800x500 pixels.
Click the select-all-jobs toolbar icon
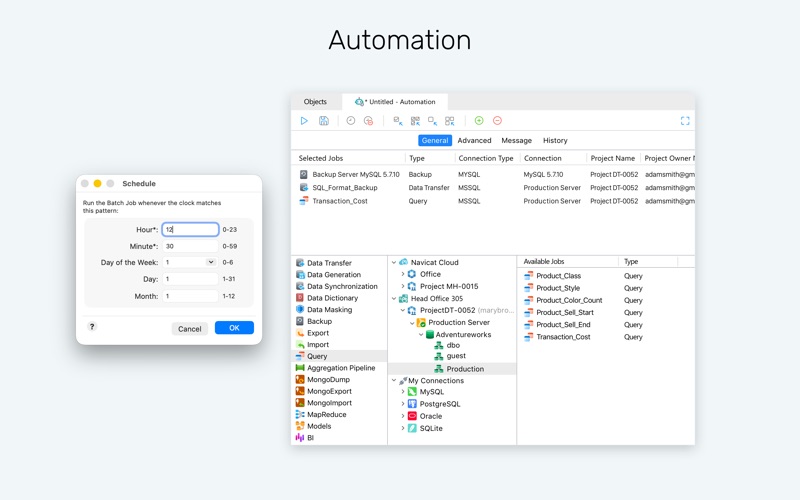415,121
